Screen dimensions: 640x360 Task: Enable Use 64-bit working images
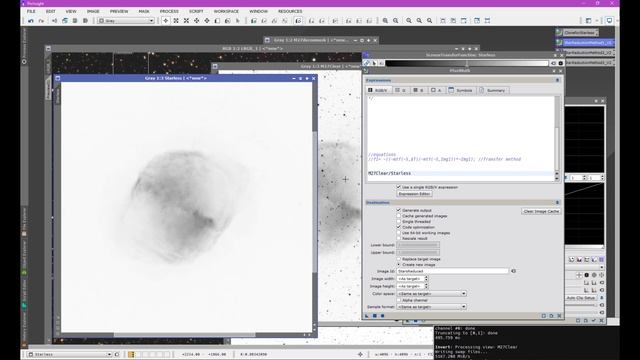tap(399, 233)
